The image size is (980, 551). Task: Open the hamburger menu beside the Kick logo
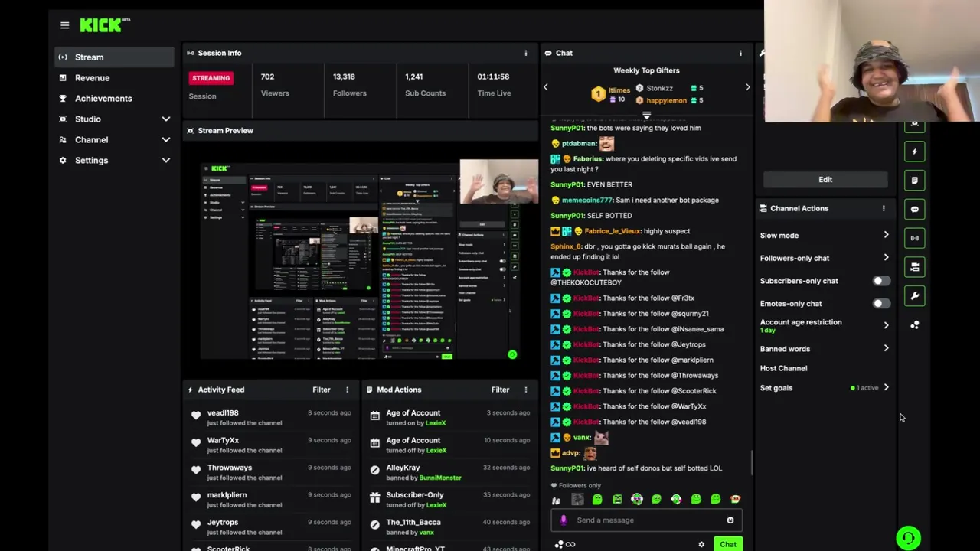pyautogui.click(x=64, y=25)
